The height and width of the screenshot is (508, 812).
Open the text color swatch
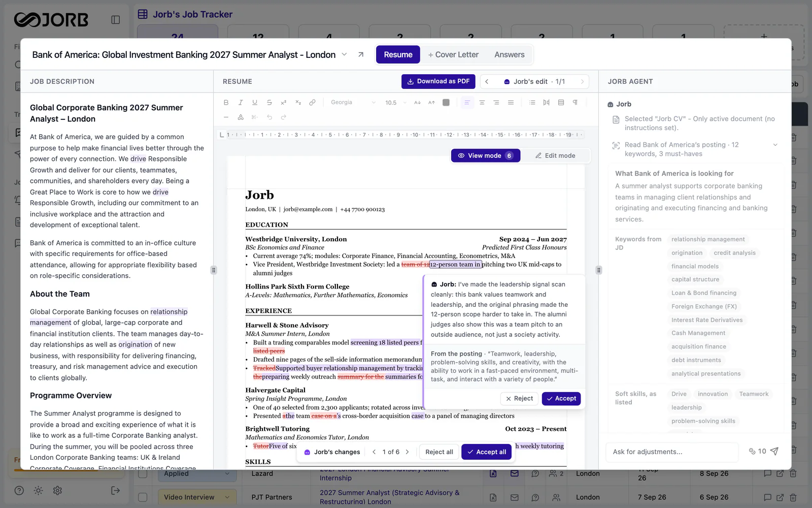coord(446,103)
